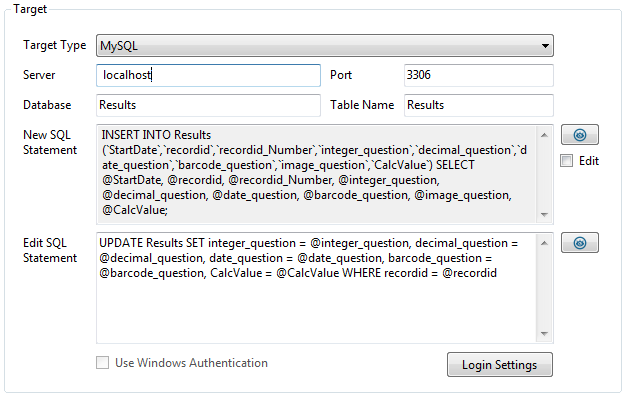Enable the Edit checkbox

(x=566, y=161)
